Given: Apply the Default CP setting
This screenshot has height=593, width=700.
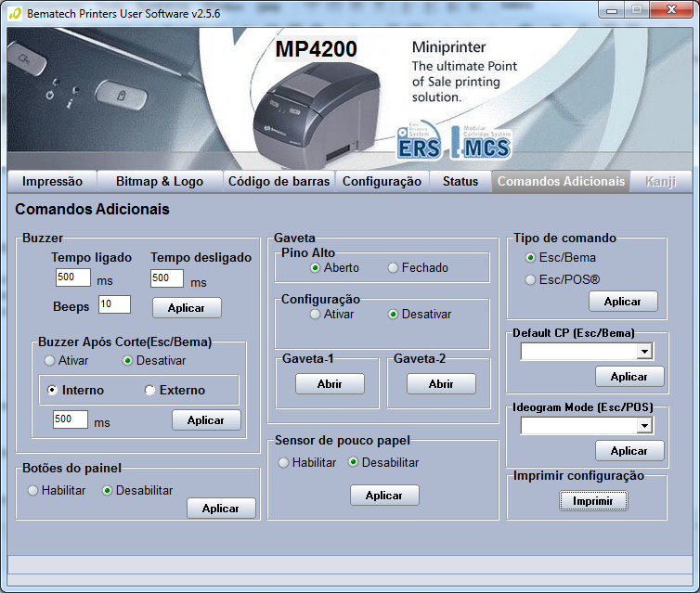Looking at the screenshot, I should click(629, 377).
